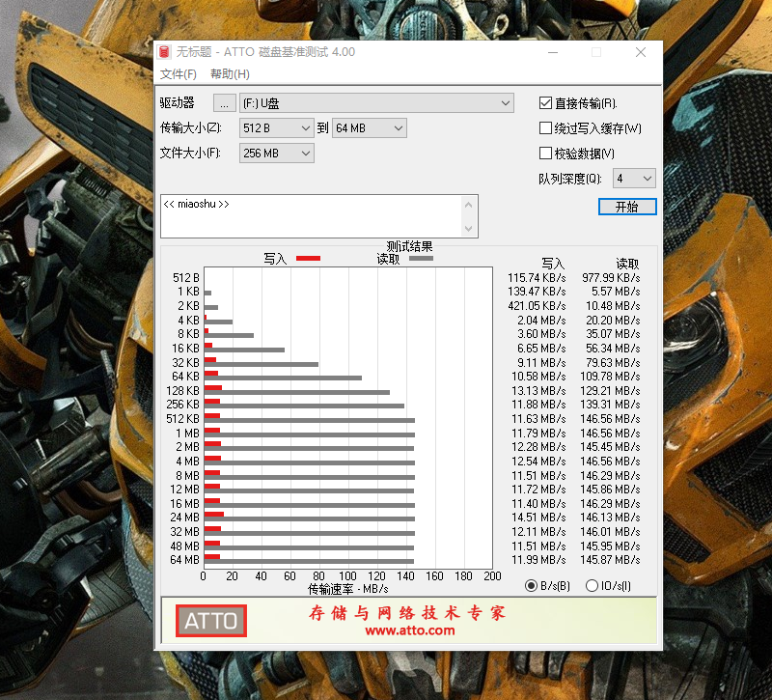Click the ATTO application icon in the title bar
This screenshot has height=700, width=772.
point(164,52)
